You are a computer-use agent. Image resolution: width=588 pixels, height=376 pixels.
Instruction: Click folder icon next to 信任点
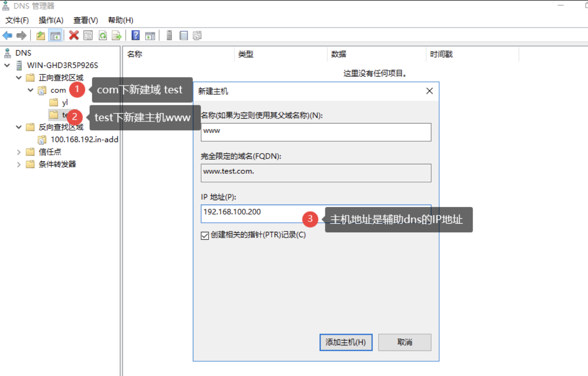[x=30, y=152]
